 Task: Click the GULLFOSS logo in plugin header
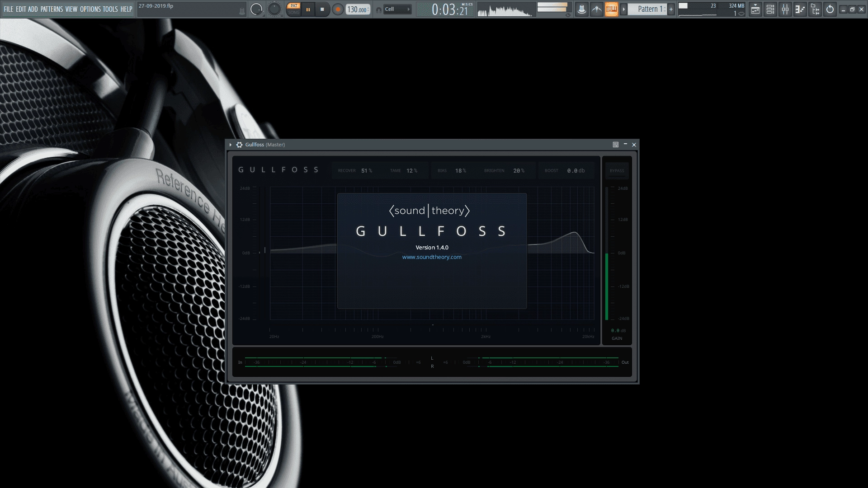coord(278,170)
